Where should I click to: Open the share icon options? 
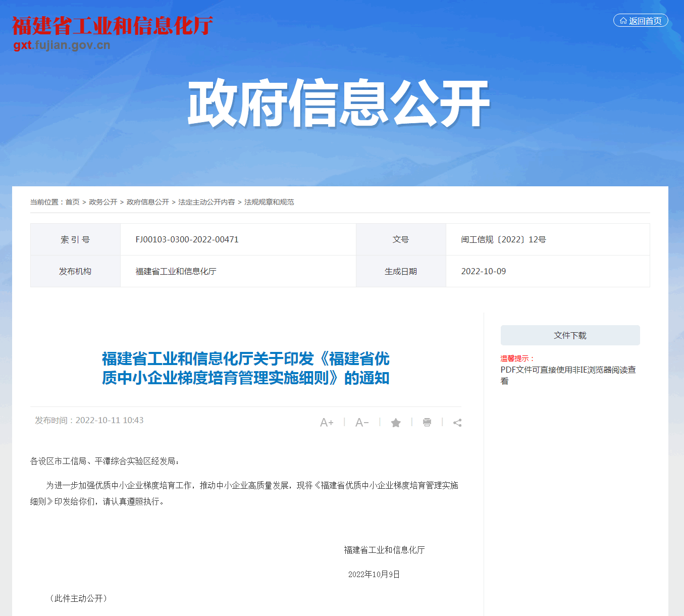[x=457, y=423]
